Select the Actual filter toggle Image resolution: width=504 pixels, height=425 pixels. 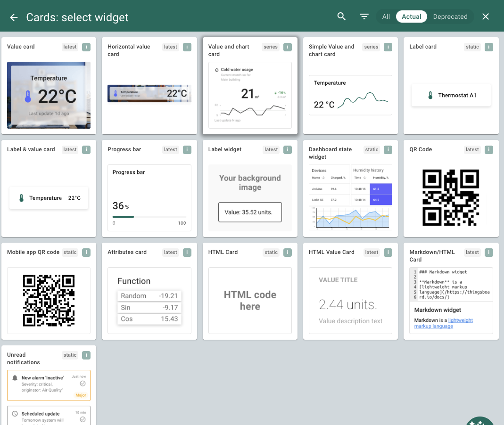coord(412,16)
